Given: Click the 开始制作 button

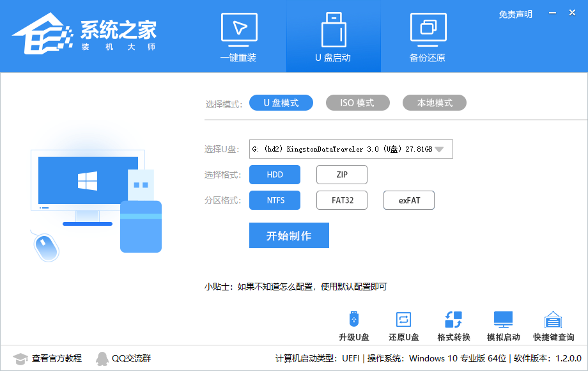Looking at the screenshot, I should tap(289, 235).
